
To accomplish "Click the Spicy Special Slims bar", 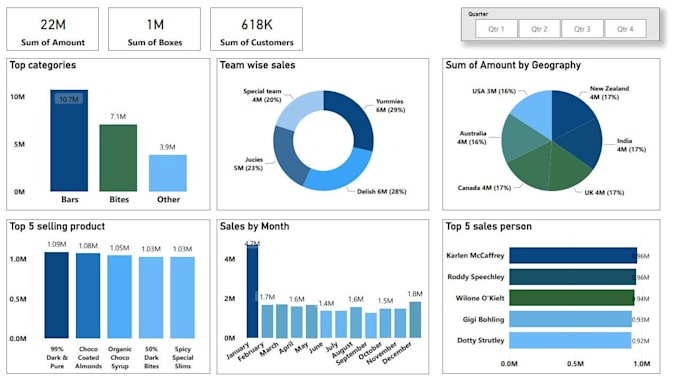I will tap(182, 298).
